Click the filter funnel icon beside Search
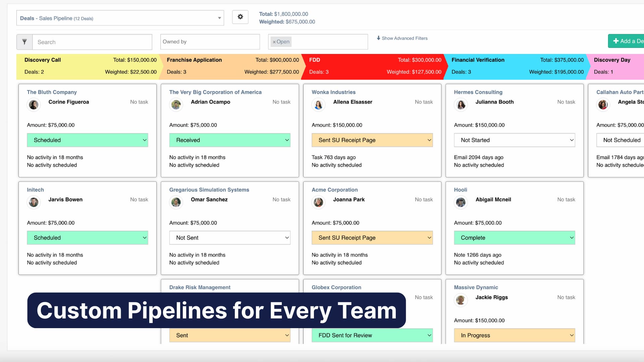 (x=24, y=42)
